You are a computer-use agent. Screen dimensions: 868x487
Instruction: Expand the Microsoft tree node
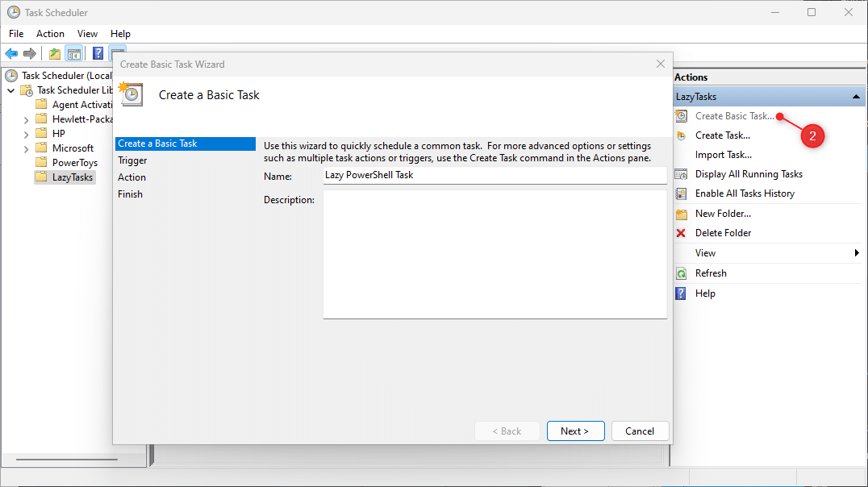pyautogui.click(x=25, y=148)
